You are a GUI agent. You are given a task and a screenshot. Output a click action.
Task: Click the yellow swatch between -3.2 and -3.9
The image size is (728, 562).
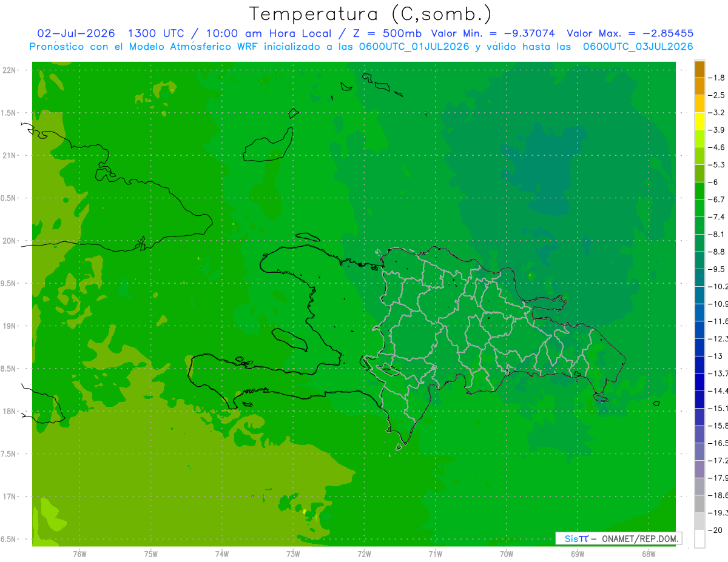pos(699,121)
